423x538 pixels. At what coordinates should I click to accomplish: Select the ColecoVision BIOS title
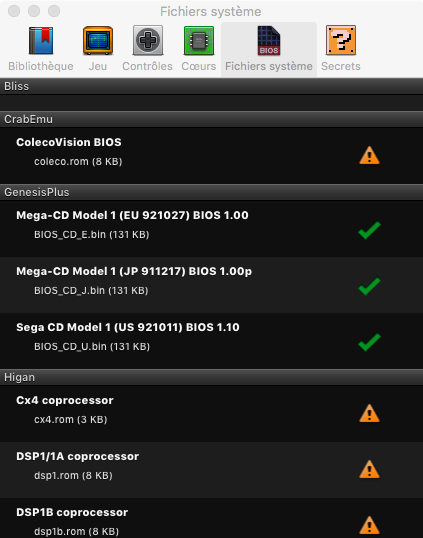[69, 142]
